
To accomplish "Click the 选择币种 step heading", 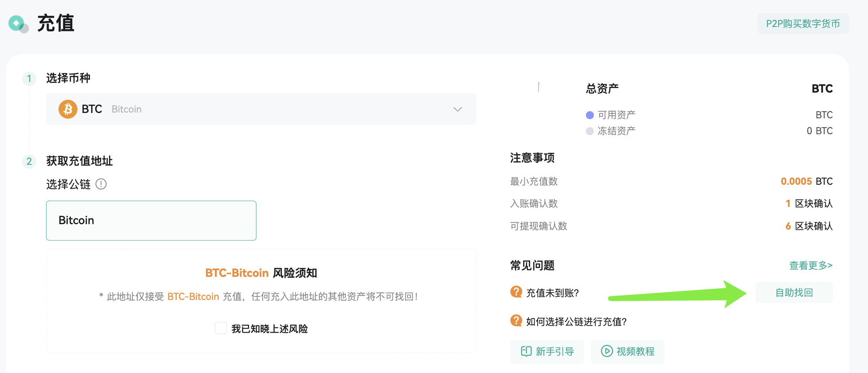I will [68, 78].
